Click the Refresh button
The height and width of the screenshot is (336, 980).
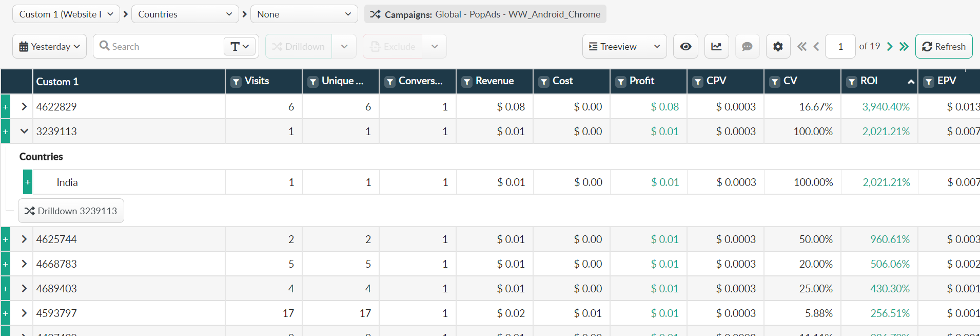944,46
